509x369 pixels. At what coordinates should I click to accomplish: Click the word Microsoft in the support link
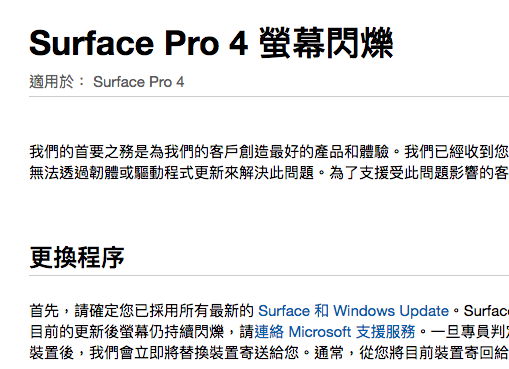pyautogui.click(x=320, y=332)
